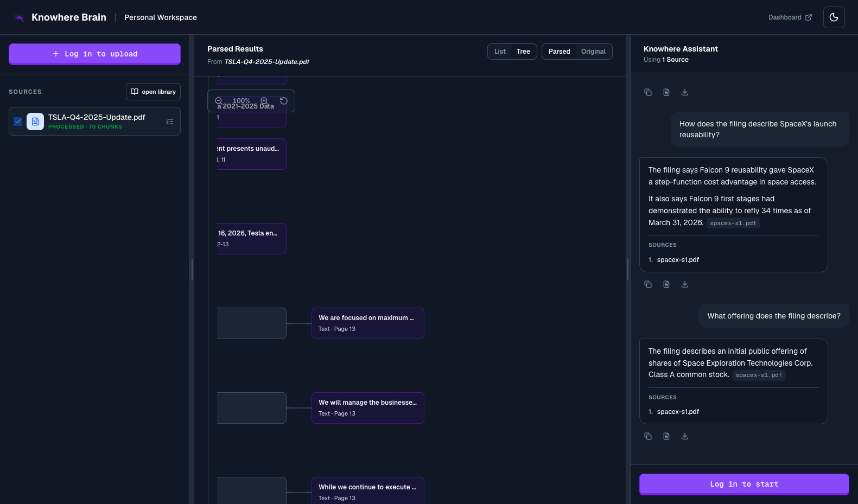Open source 1 spacex-s1.pdf under the Falcon 9 answer
Viewport: 858px width, 504px height.
click(678, 260)
